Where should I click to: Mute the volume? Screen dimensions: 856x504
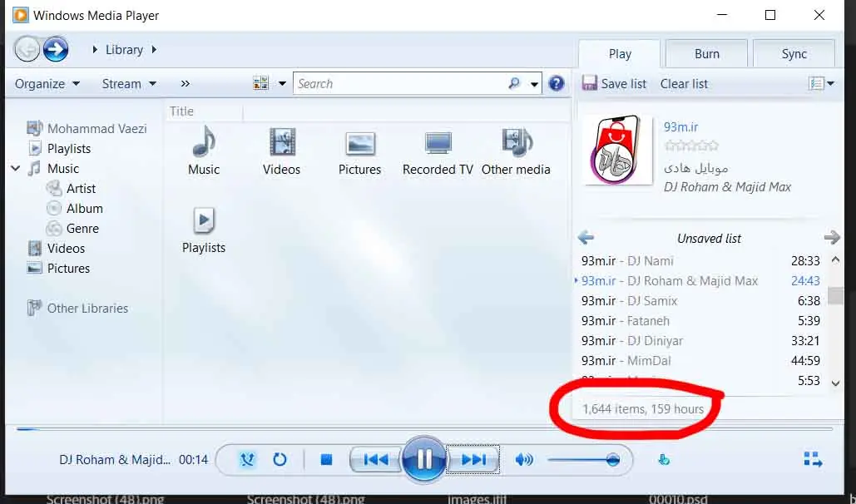[523, 460]
